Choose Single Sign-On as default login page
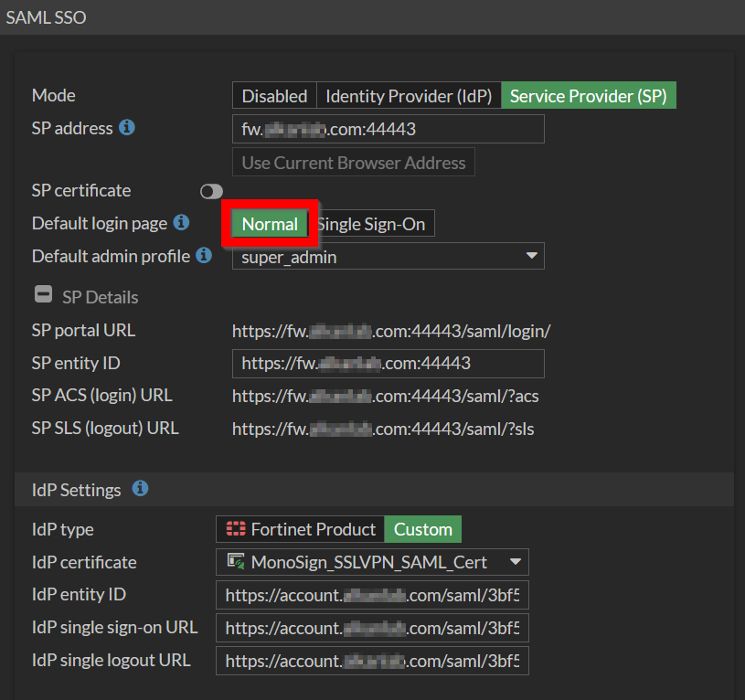 [x=371, y=224]
